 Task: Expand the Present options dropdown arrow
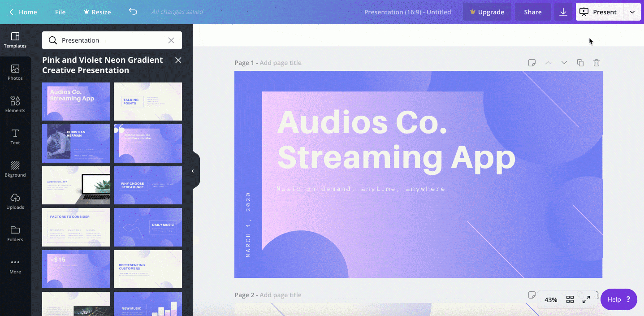pos(632,12)
